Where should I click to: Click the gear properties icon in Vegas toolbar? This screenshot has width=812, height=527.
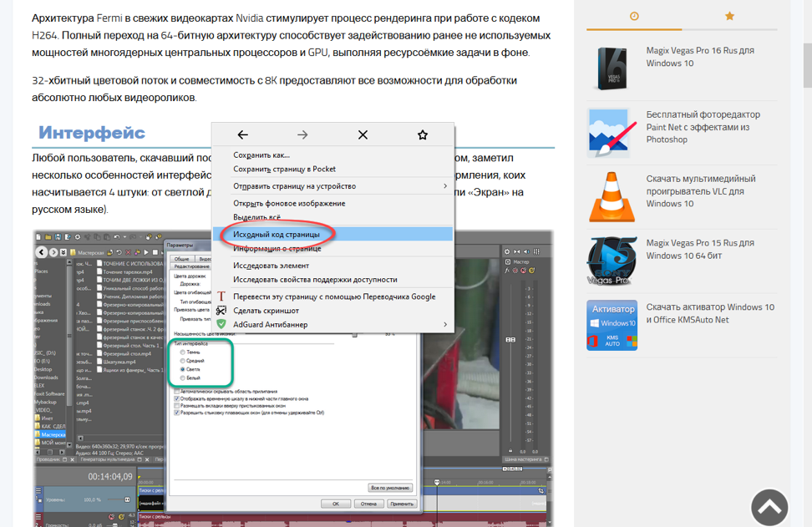click(78, 237)
